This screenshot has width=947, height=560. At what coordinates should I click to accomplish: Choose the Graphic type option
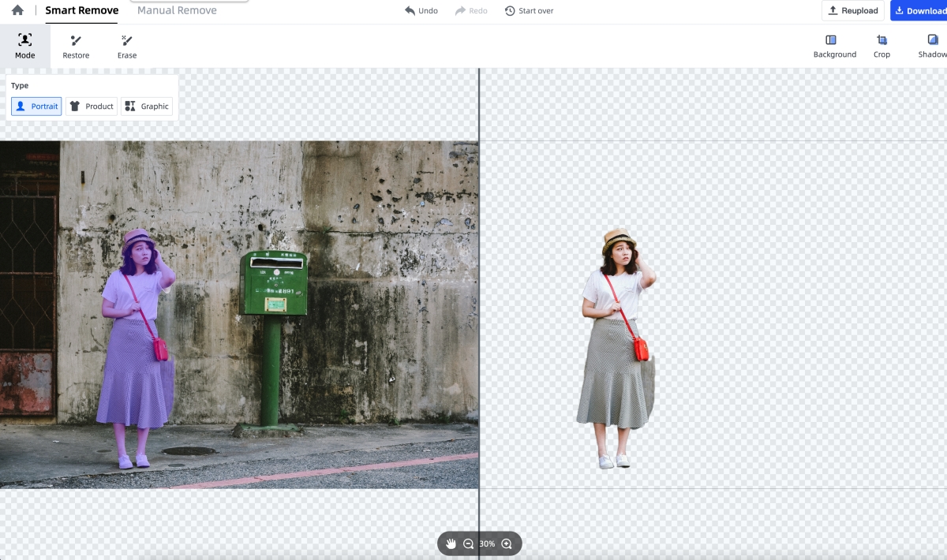[x=147, y=106]
